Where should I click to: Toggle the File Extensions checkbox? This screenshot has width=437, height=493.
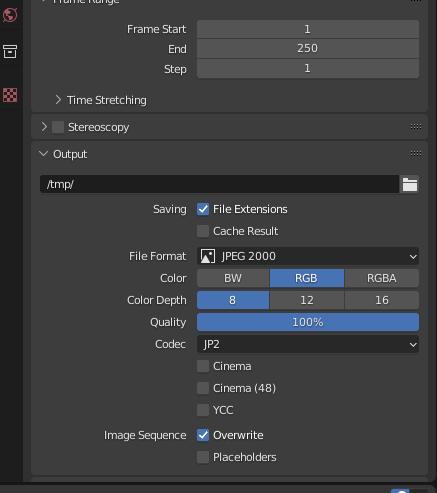coord(203,209)
